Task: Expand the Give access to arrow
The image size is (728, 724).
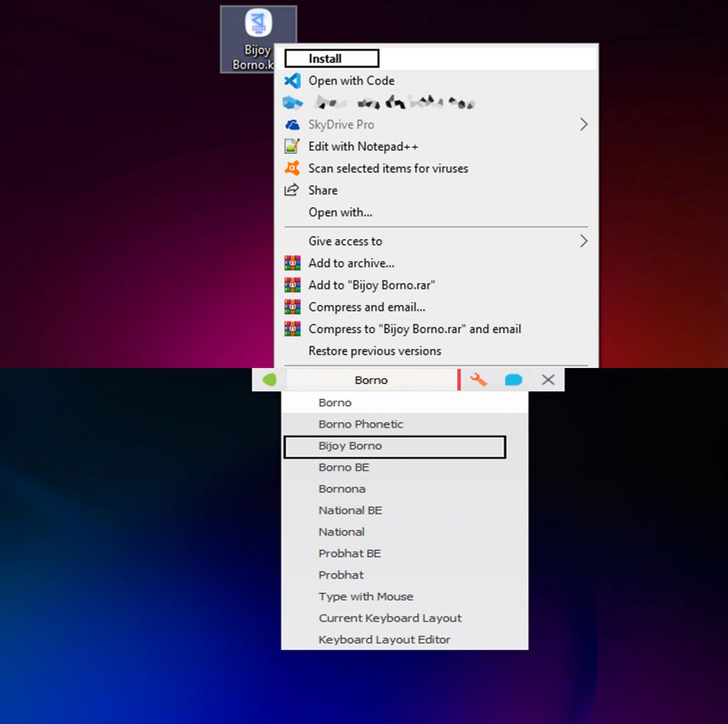Action: click(584, 242)
